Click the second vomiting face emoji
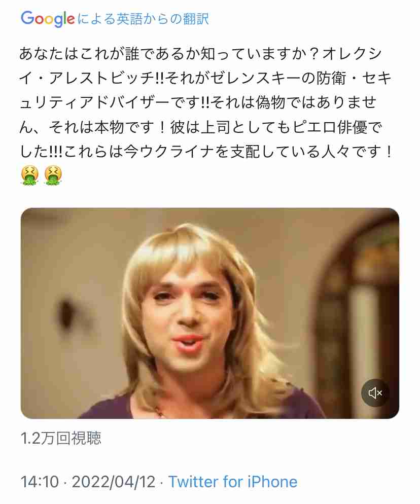Image resolution: width=420 pixels, height=504 pixels. pyautogui.click(x=53, y=175)
